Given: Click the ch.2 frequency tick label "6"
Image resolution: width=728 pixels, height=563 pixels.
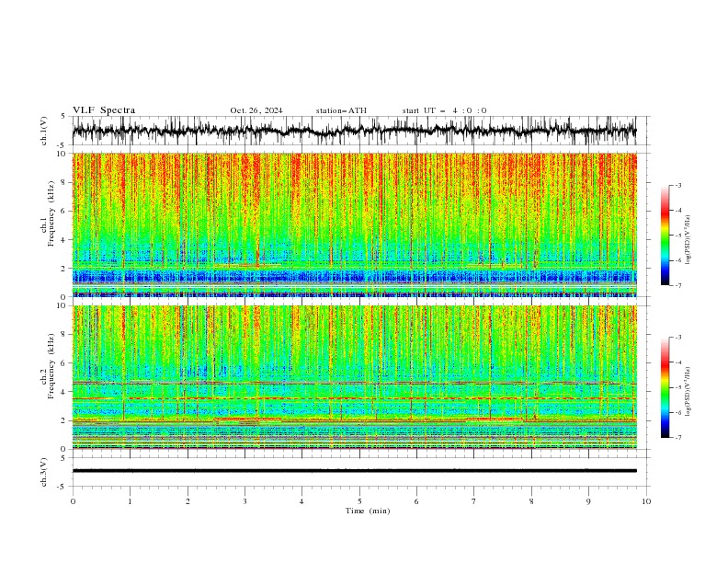Looking at the screenshot, I should coord(64,363).
